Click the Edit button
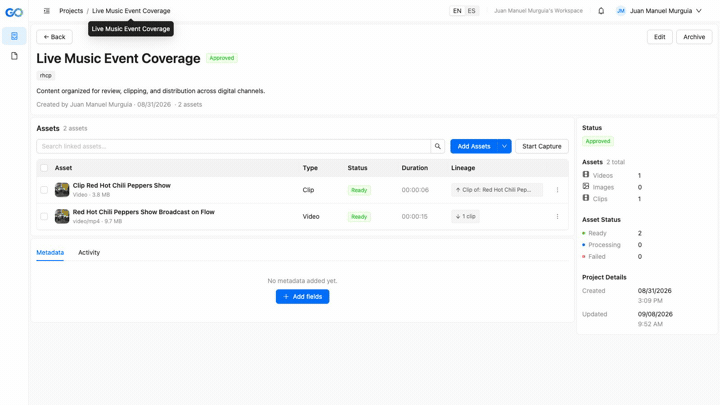Image resolution: width=720 pixels, height=405 pixels. click(659, 37)
